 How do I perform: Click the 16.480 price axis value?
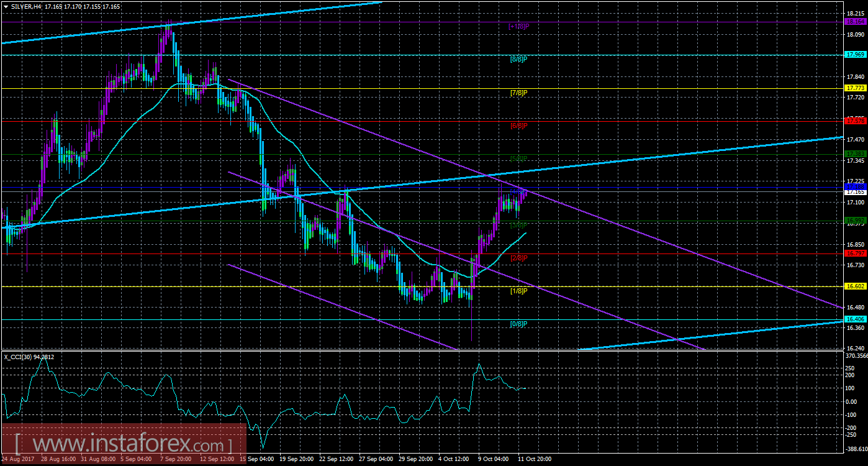[856, 308]
